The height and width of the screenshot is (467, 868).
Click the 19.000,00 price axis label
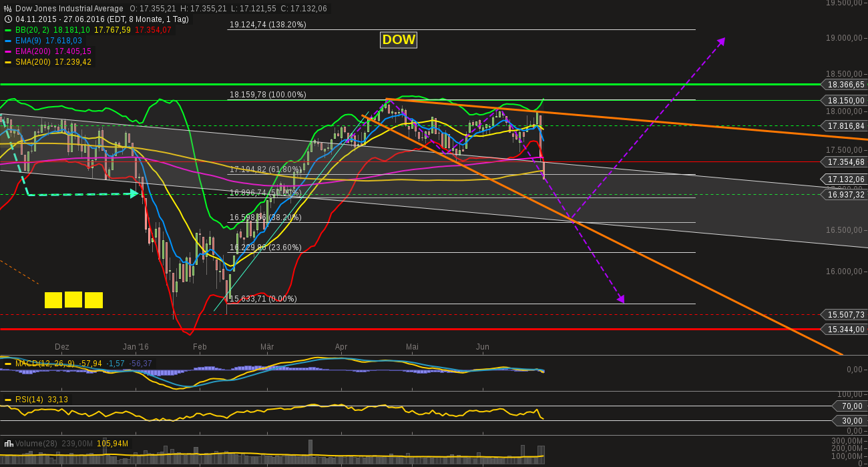tap(844, 38)
